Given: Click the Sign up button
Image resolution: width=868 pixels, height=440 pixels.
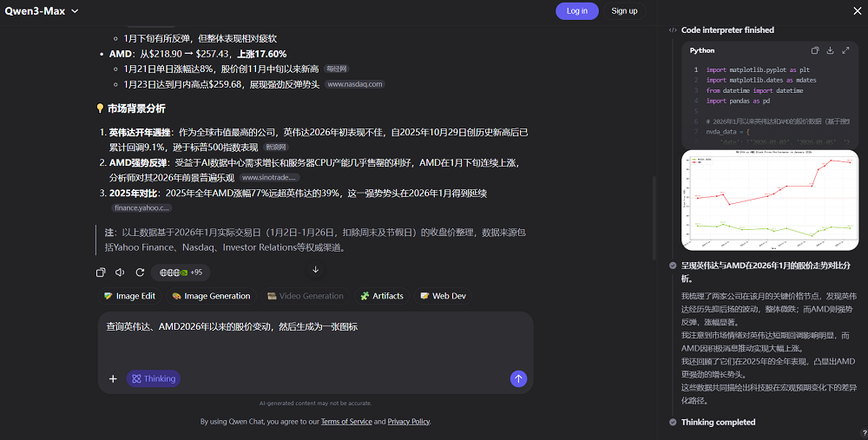Looking at the screenshot, I should coord(624,11).
